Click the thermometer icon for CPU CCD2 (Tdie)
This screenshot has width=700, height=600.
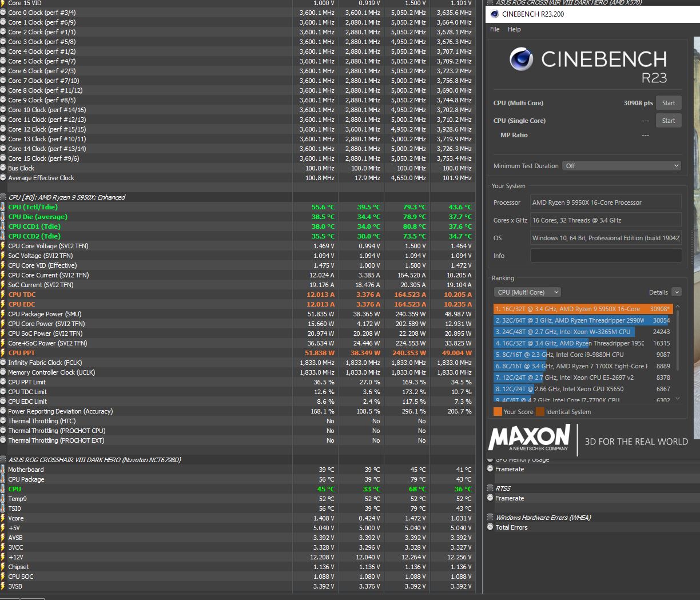[x=3, y=236]
